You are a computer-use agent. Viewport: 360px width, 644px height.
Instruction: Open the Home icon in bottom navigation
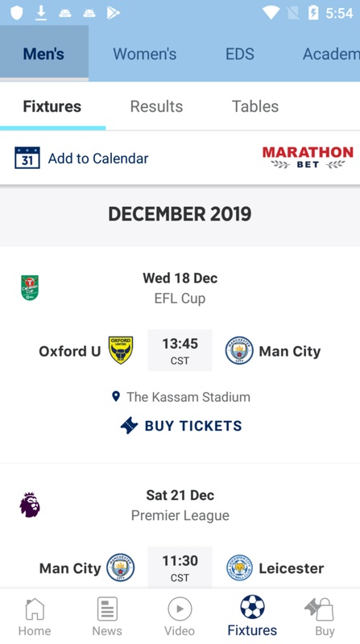click(x=35, y=609)
